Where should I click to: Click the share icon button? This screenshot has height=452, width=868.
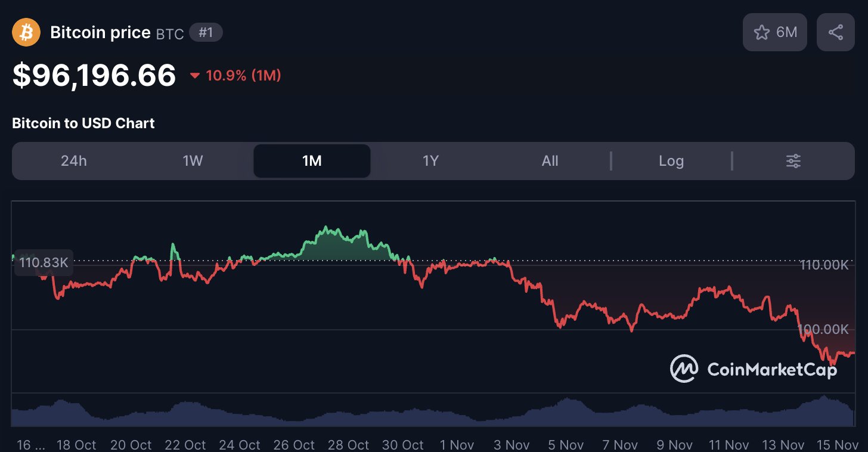(x=836, y=32)
